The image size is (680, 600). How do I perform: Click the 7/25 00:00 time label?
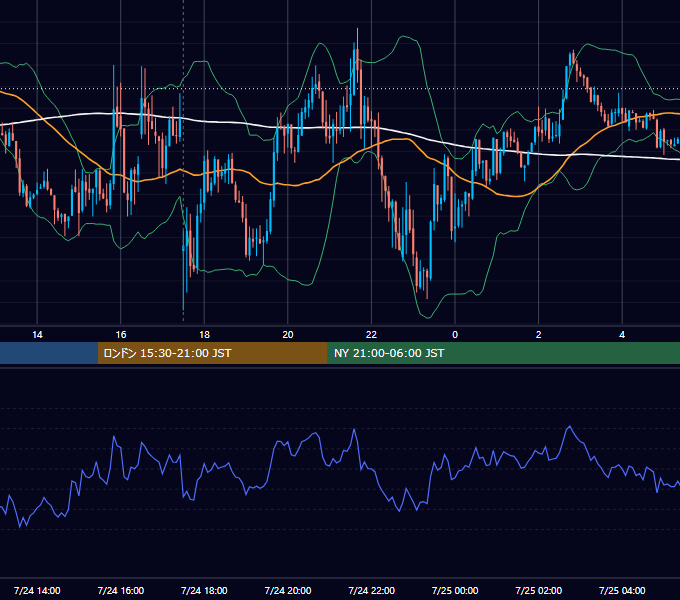click(x=455, y=590)
